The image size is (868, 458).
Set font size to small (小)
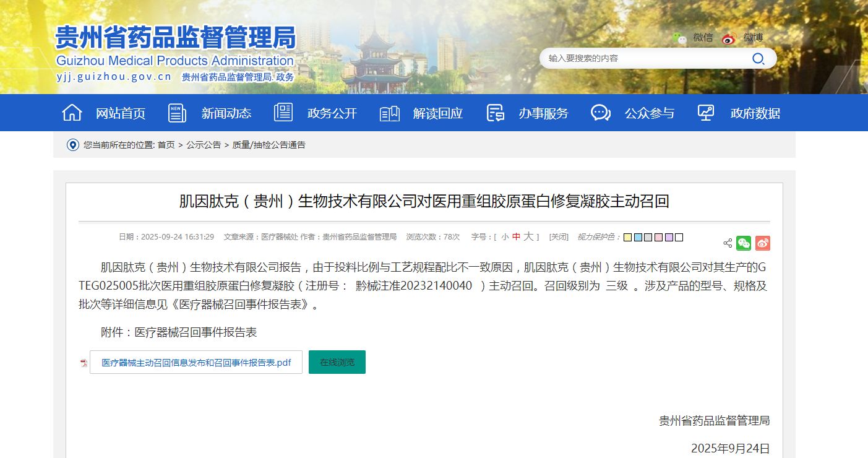(x=505, y=237)
